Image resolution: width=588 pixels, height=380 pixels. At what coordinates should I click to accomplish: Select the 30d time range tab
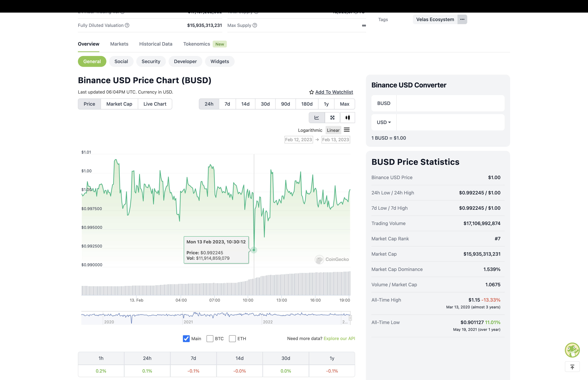point(265,104)
